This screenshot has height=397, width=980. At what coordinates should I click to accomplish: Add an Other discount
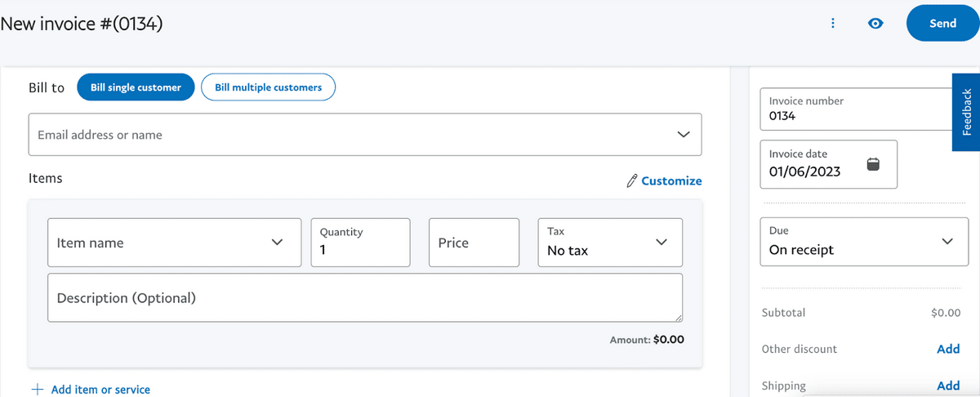(x=947, y=349)
